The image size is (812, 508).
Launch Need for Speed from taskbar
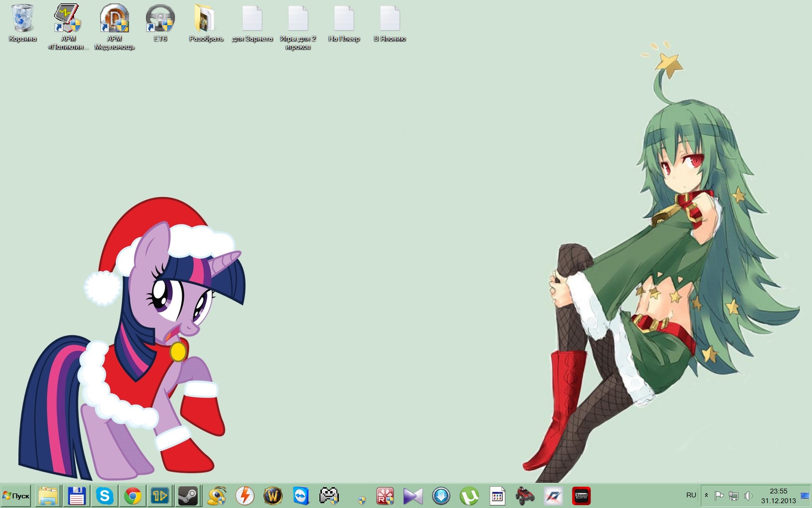tap(553, 496)
